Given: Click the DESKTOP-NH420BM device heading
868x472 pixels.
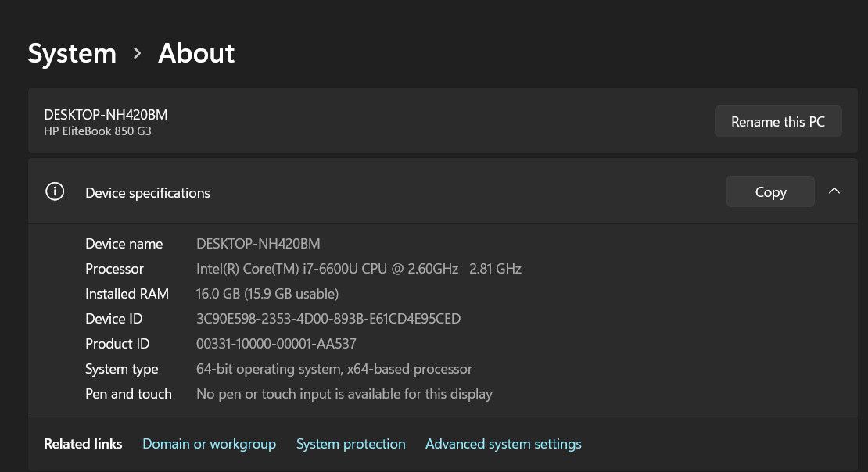Looking at the screenshot, I should (x=107, y=113).
